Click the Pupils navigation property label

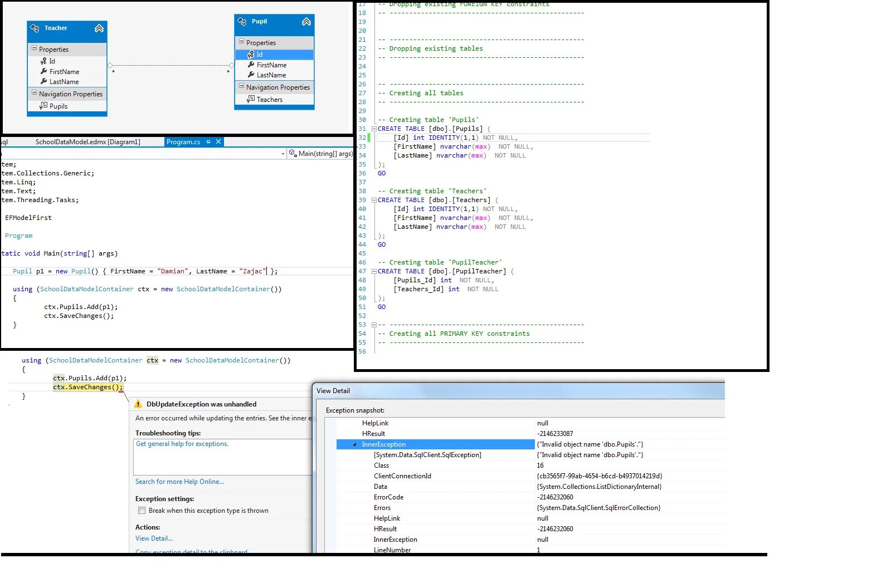[59, 106]
